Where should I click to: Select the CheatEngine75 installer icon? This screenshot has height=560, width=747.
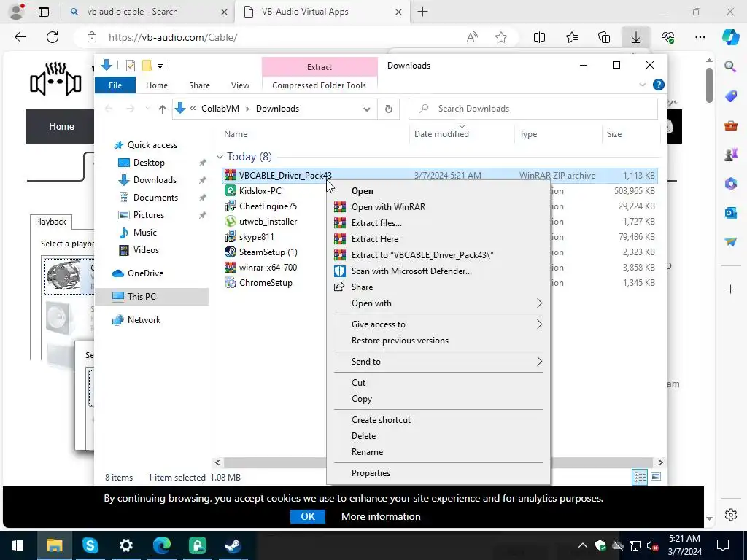[x=231, y=206]
